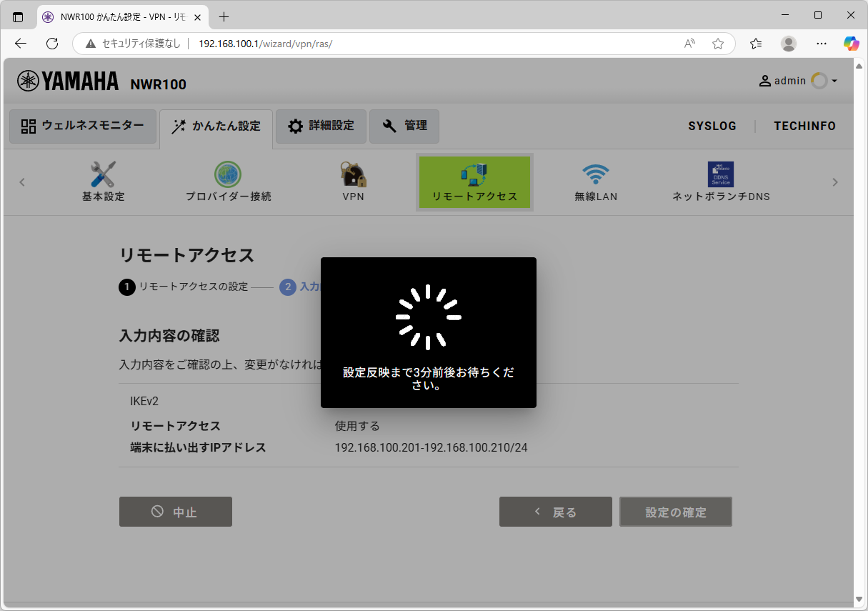This screenshot has width=868, height=611.
Task: Click step 1 リモートアクセスの設定 indicator
Action: [x=186, y=287]
